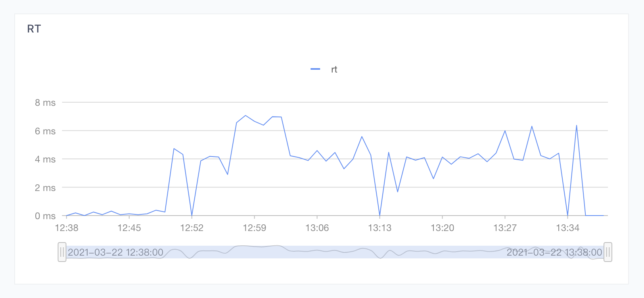Click the 13:34 x-axis tick label
This screenshot has width=644, height=298.
pos(567,228)
